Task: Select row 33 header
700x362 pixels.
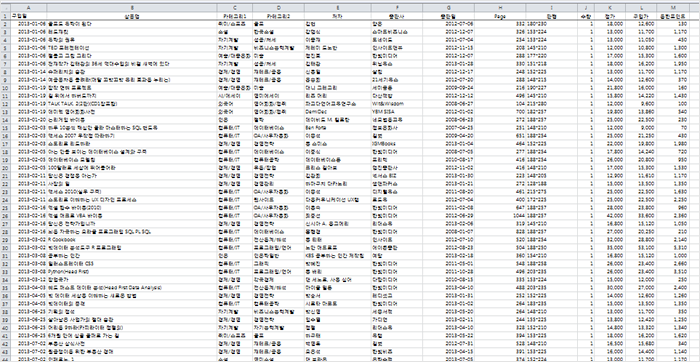Action: 5,272
